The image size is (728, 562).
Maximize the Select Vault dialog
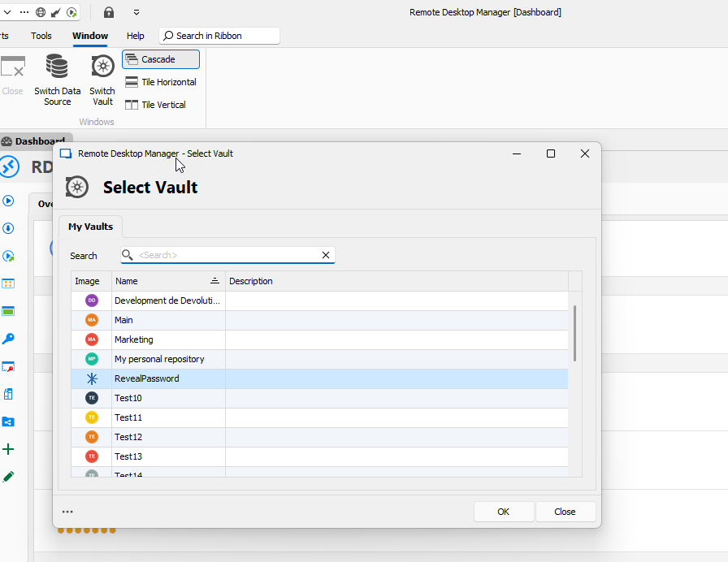551,153
